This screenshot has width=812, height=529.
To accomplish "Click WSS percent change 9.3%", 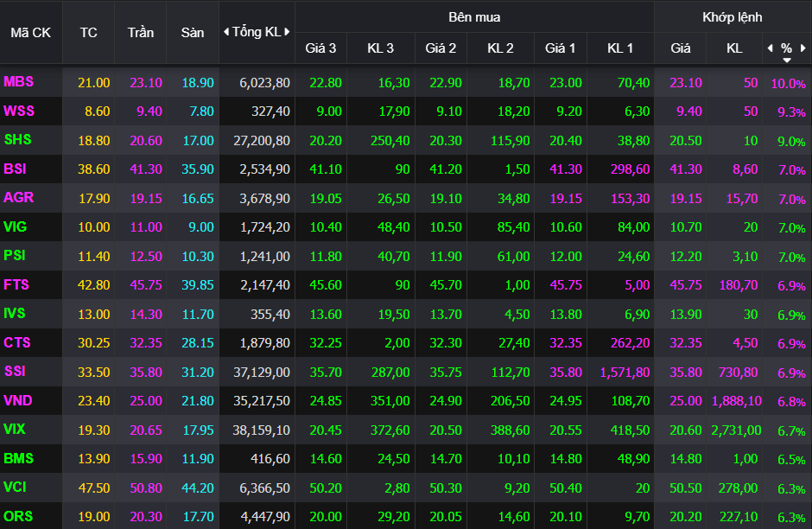I will tap(791, 112).
